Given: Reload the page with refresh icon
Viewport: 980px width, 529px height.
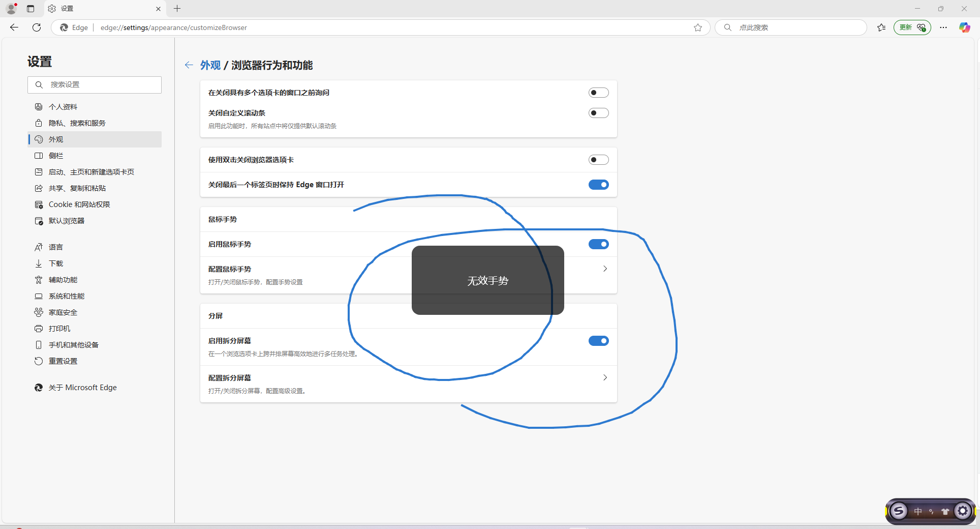Looking at the screenshot, I should coord(37,27).
